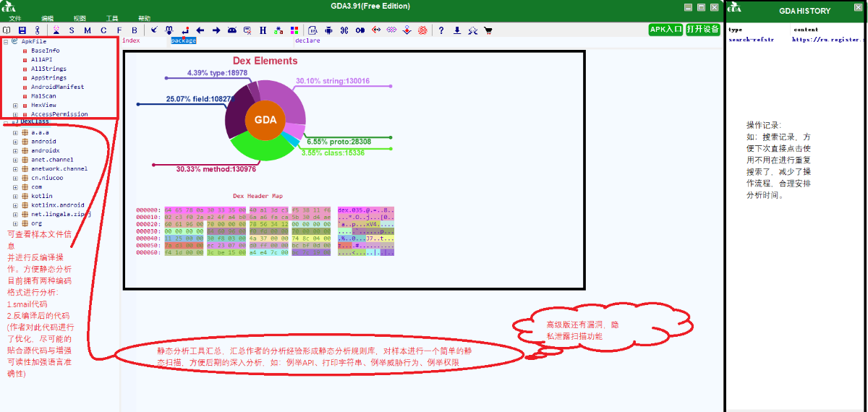
Task: Open the 编辑 menu
Action: tap(48, 18)
